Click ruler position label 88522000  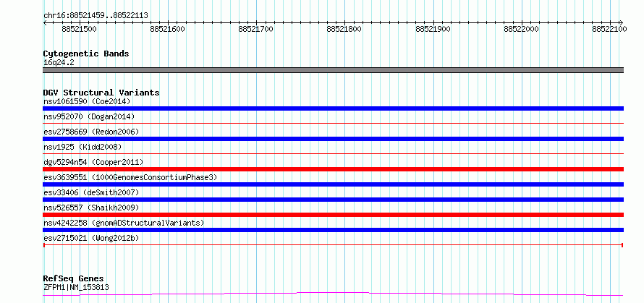521,29
